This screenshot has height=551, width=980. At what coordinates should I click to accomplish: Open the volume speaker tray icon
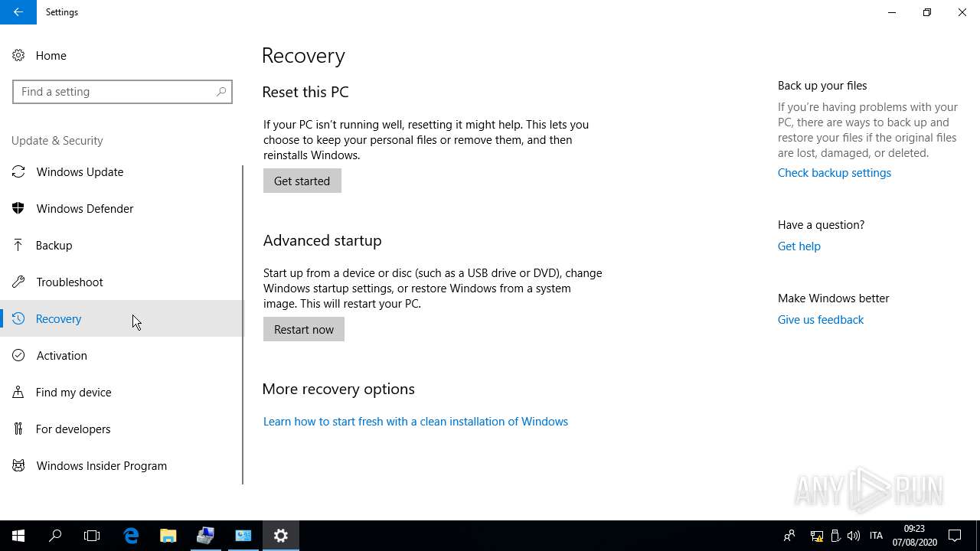click(854, 536)
